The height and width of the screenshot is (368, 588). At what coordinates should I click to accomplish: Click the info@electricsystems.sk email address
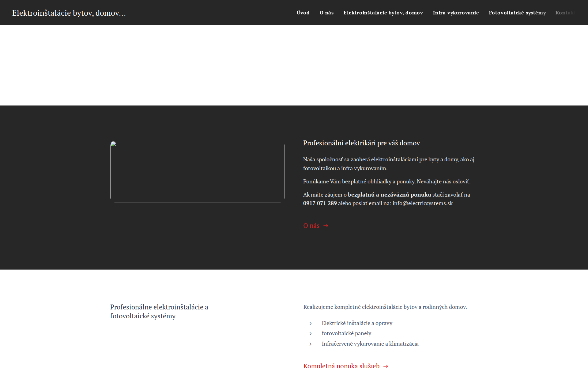423,203
